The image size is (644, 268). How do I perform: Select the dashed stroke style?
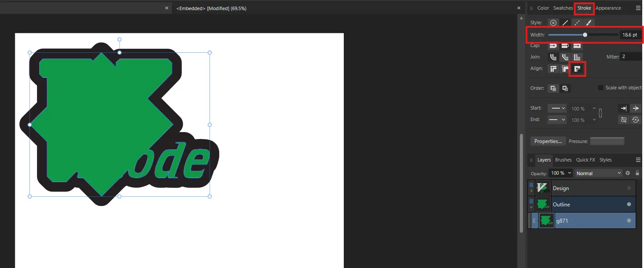[577, 22]
